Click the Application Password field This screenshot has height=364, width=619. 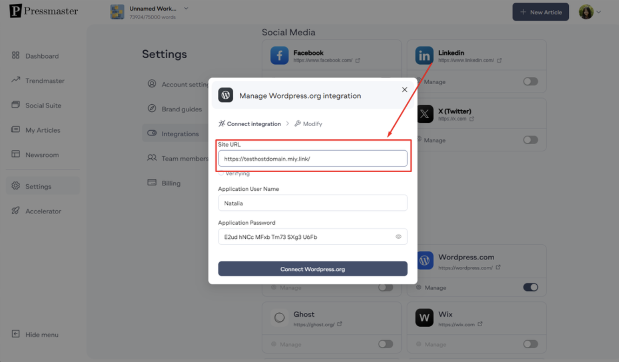pyautogui.click(x=313, y=236)
